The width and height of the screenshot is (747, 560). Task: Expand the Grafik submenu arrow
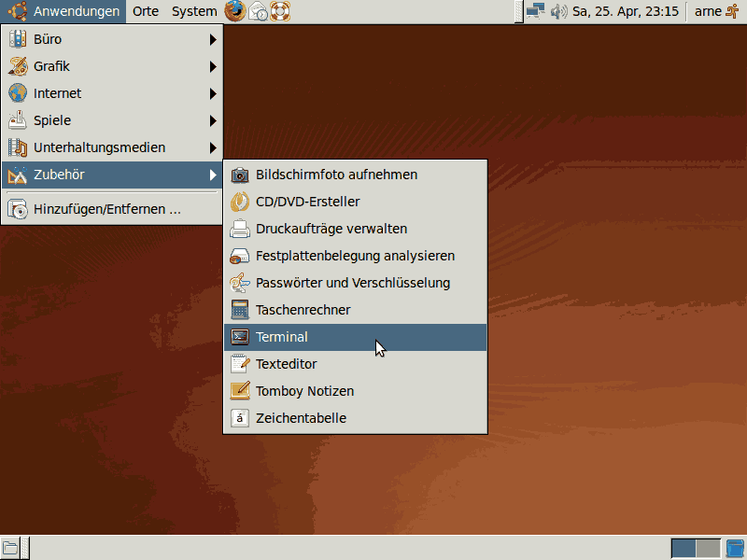click(213, 66)
